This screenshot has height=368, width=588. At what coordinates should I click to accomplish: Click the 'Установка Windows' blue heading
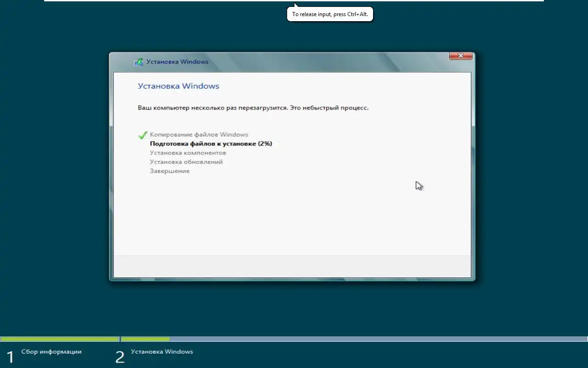[x=178, y=86]
